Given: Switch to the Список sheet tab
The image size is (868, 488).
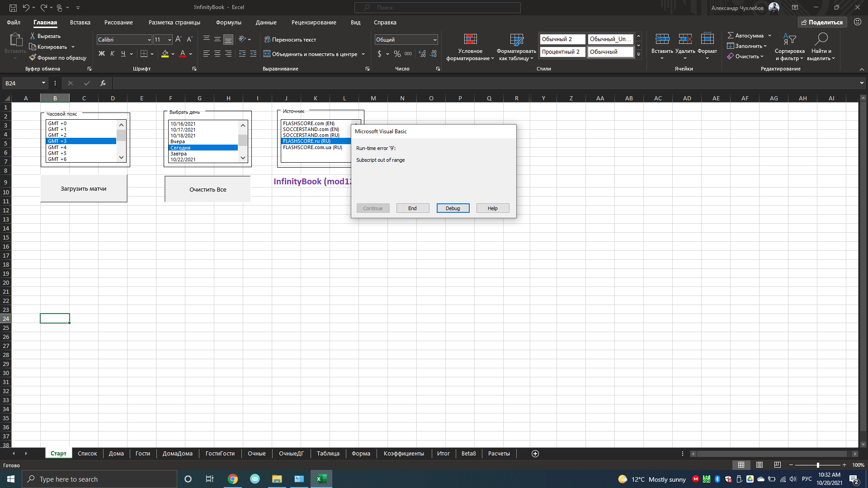Looking at the screenshot, I should (87, 454).
